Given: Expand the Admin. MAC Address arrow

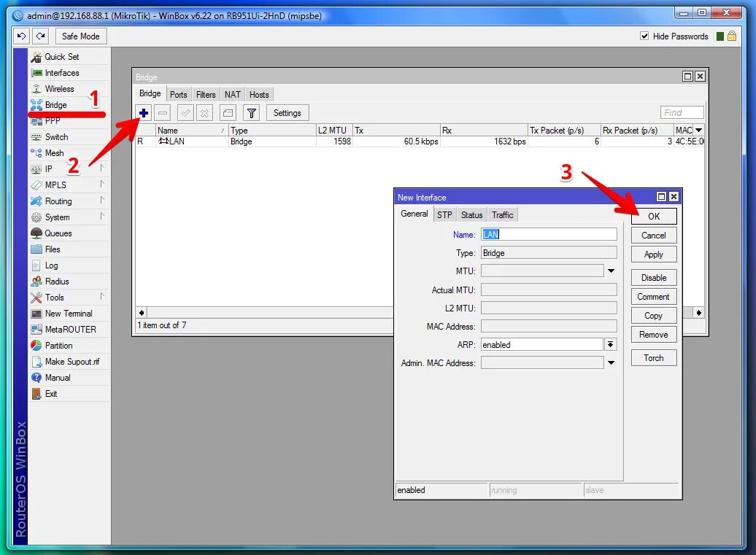Looking at the screenshot, I should [x=611, y=362].
